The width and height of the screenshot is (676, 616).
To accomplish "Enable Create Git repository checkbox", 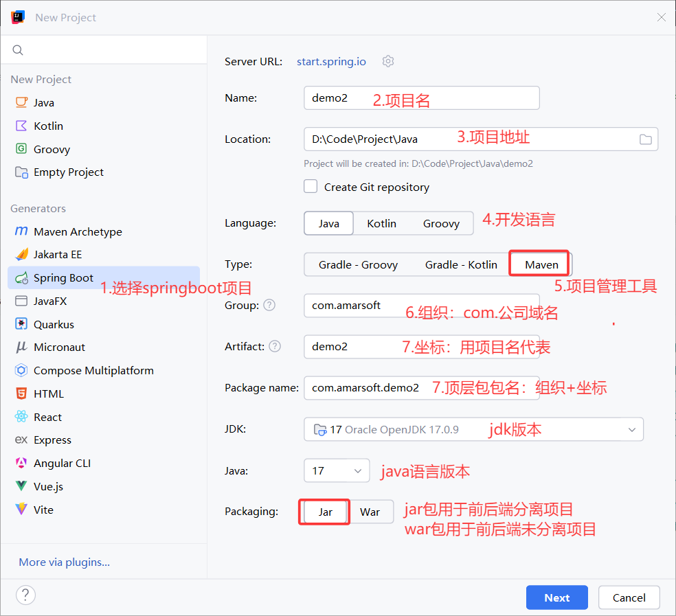I will coord(311,186).
